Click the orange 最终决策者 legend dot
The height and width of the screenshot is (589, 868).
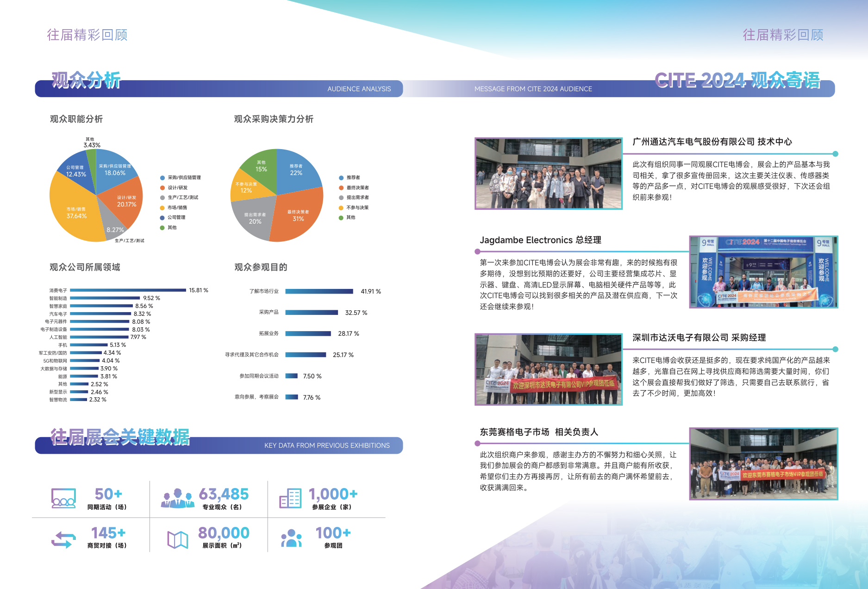(341, 188)
